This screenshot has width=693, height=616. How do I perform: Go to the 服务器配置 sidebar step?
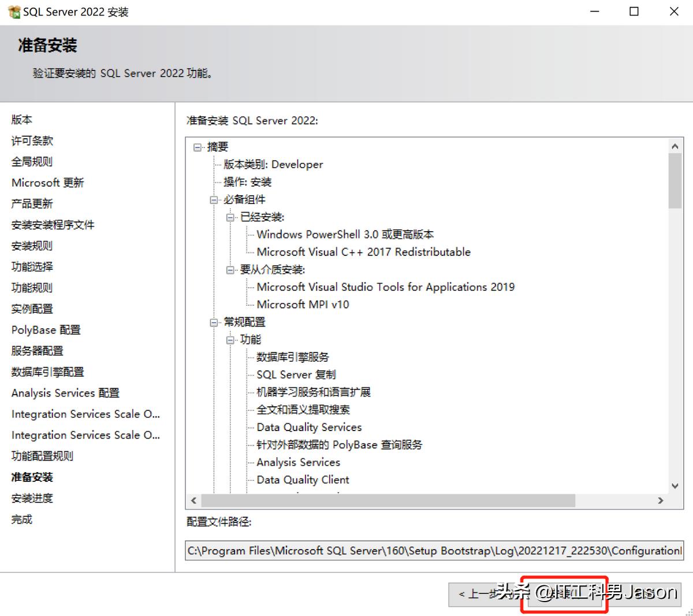click(37, 350)
